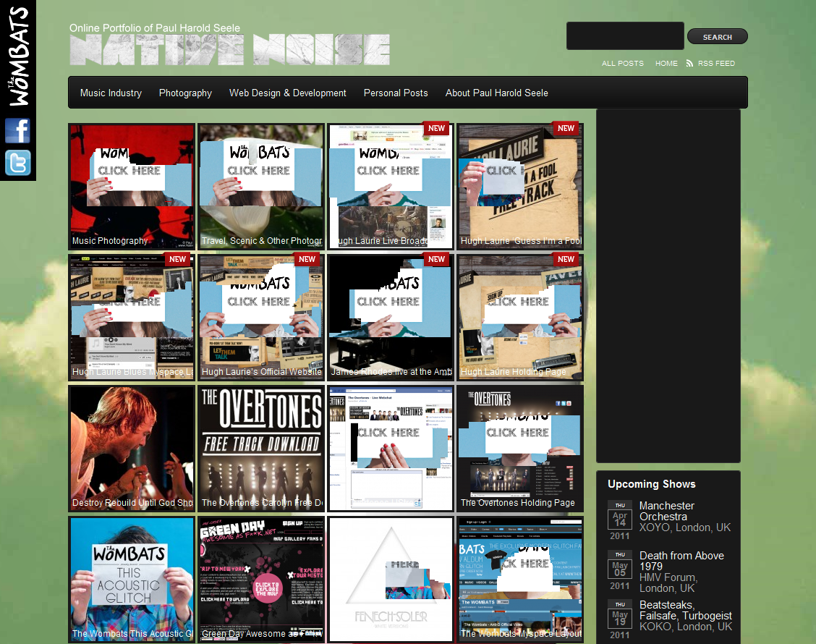
Task: Open Green Day Awesome as F**k thumbnail
Action: (x=261, y=580)
